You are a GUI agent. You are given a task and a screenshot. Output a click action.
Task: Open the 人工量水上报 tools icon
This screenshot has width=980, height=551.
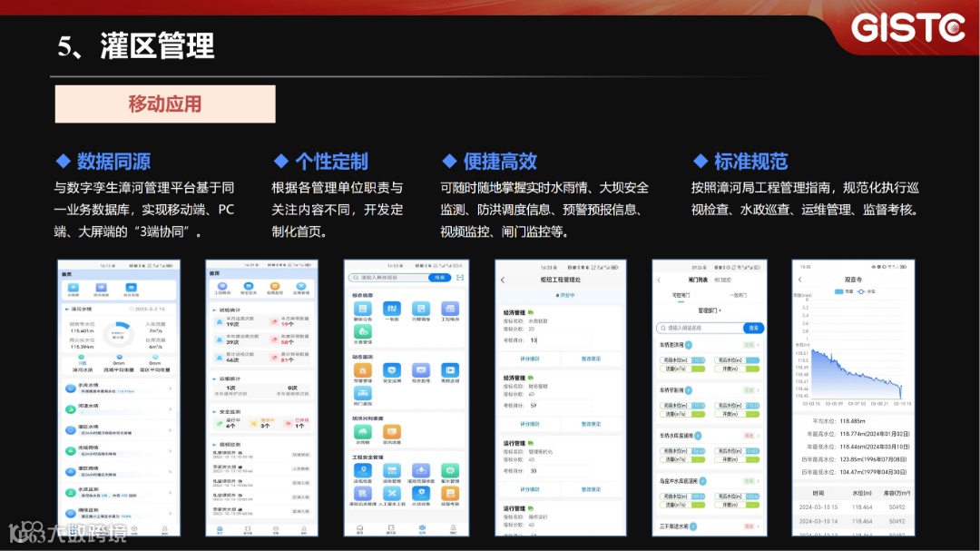[392, 494]
